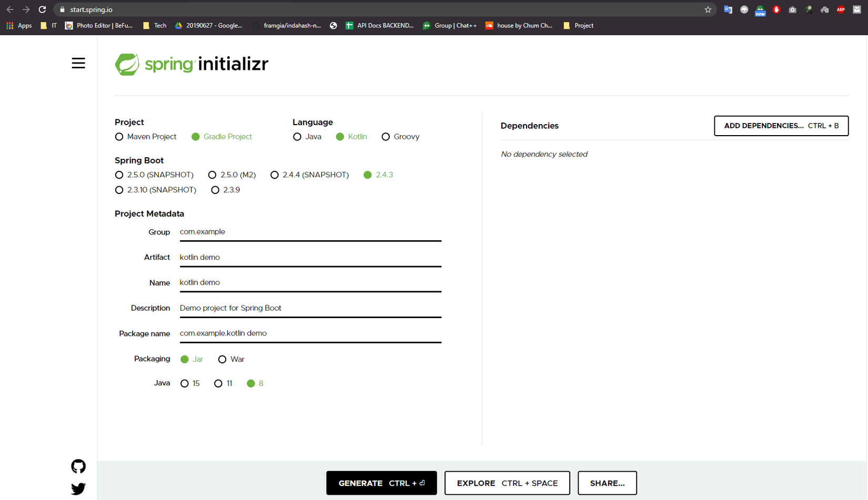Open the IT bookmarks folder
This screenshot has height=500, width=868.
click(48, 25)
